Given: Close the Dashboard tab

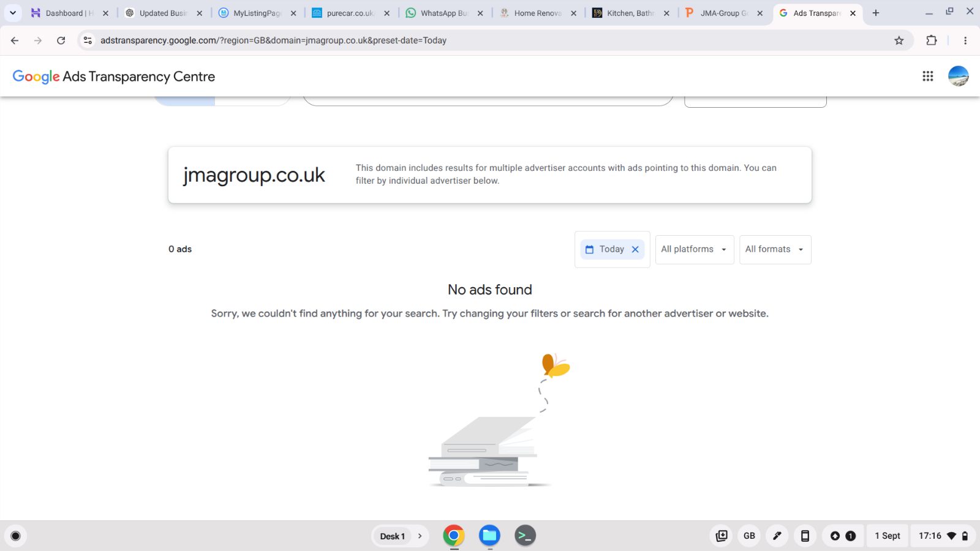Looking at the screenshot, I should (105, 13).
